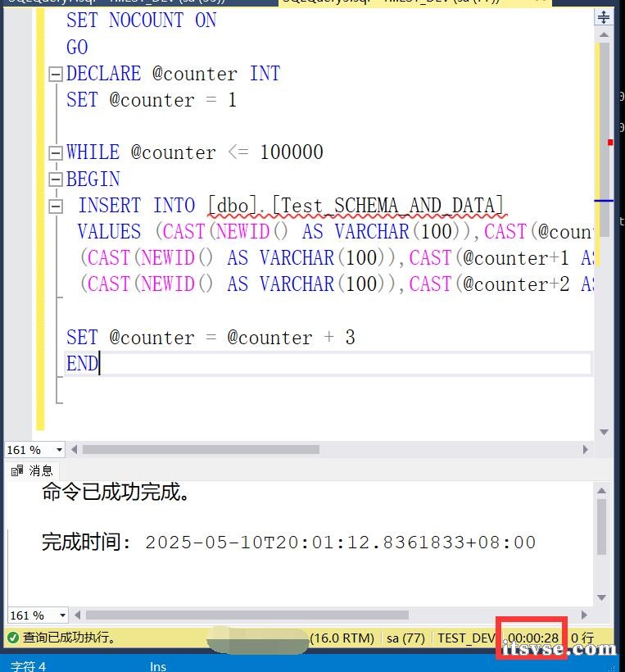Switch to the 消息 tab
Image resolution: width=625 pixels, height=672 pixels.
[32, 470]
